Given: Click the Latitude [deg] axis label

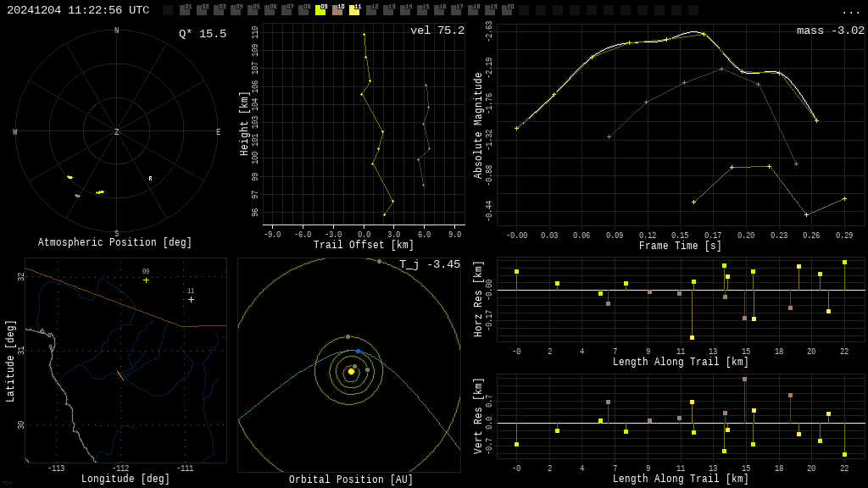Looking at the screenshot, I should click(x=10, y=361).
